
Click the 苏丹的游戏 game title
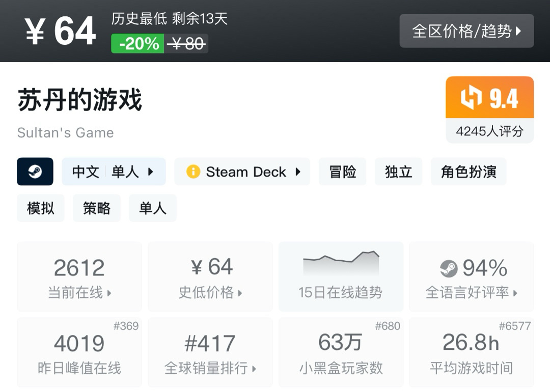79,100
